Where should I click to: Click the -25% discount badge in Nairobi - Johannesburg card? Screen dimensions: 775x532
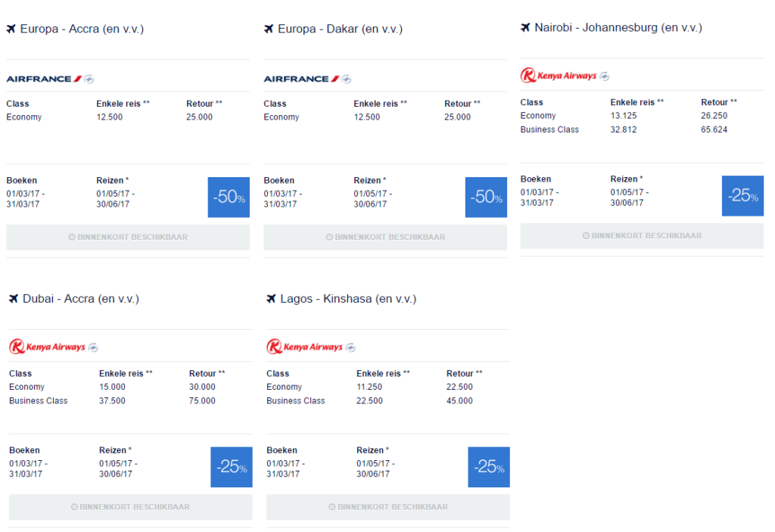tap(743, 196)
